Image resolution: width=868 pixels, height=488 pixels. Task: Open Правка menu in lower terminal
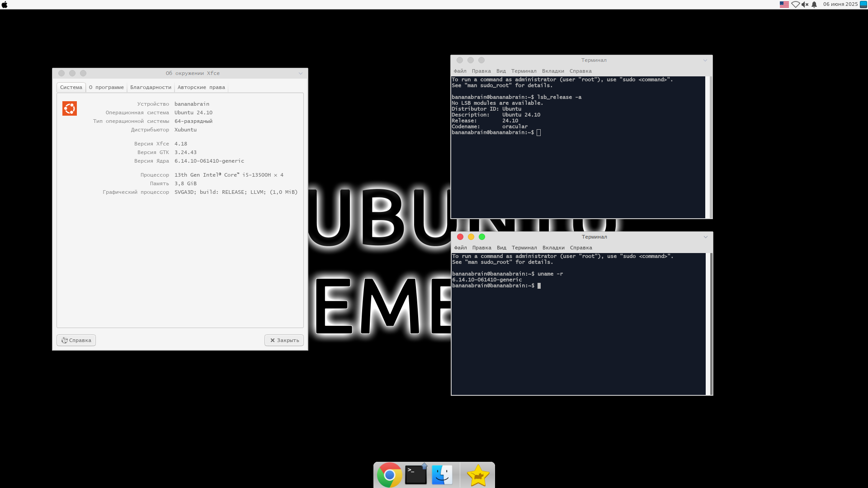(481, 248)
